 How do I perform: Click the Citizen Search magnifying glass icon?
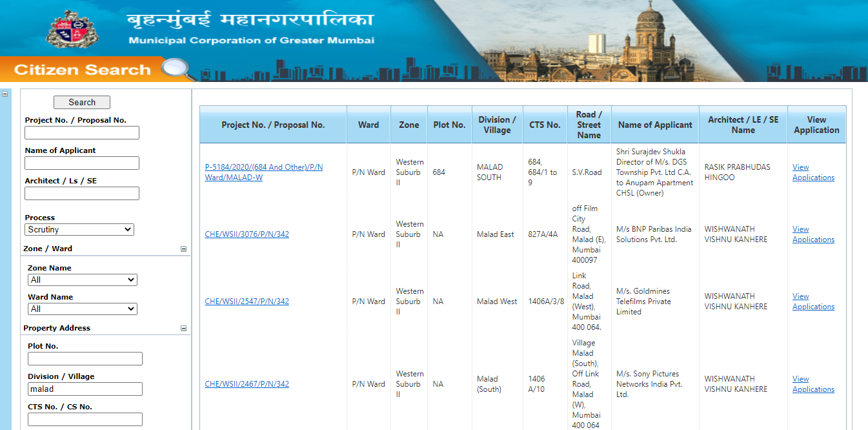click(179, 69)
